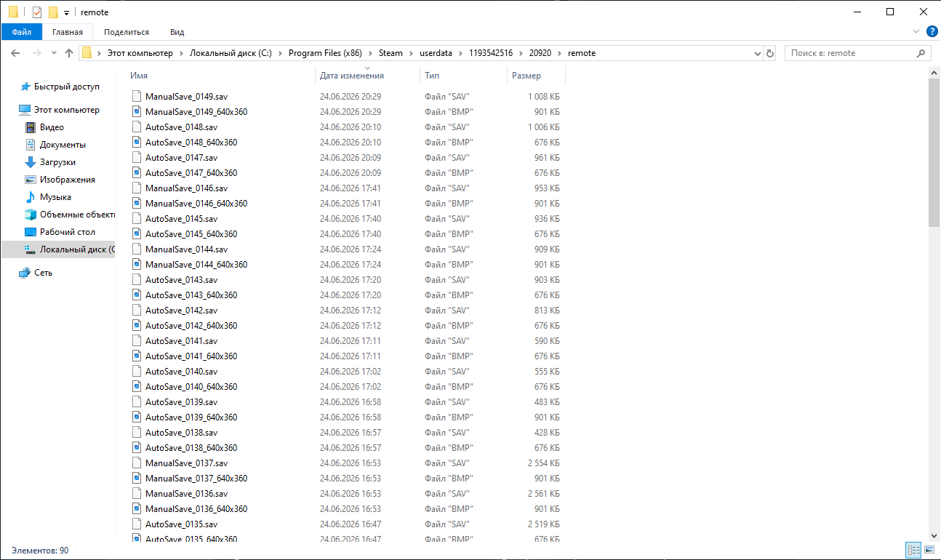Switch to large thumbnails view icon
This screenshot has height=560, width=941.
pyautogui.click(x=929, y=550)
